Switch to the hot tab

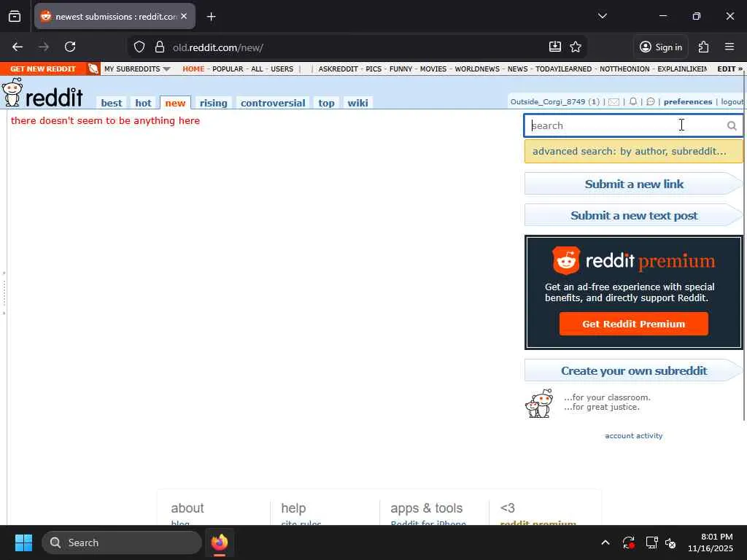pyautogui.click(x=143, y=103)
